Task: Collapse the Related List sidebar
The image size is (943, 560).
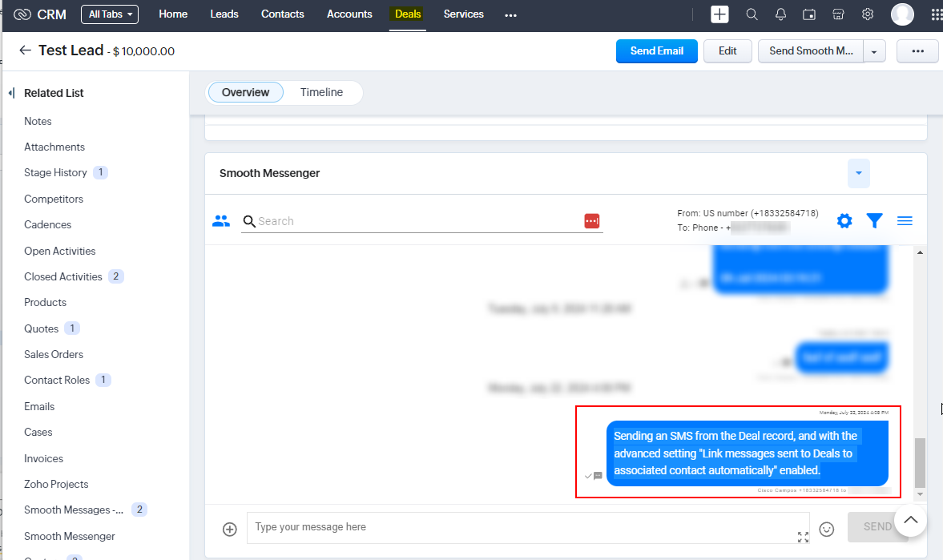Action: (x=11, y=93)
